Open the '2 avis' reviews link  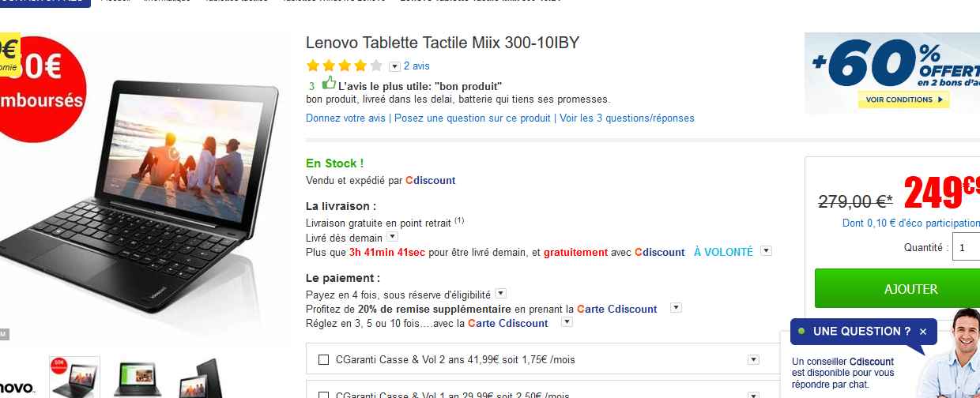[x=416, y=66]
